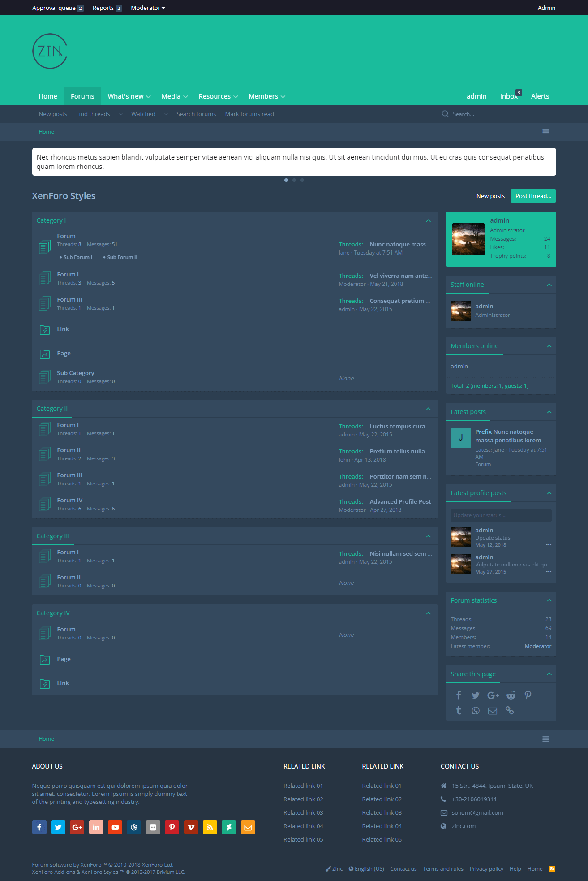Open the Forums navigation tab
Viewport: 588px width, 881px height.
point(82,96)
